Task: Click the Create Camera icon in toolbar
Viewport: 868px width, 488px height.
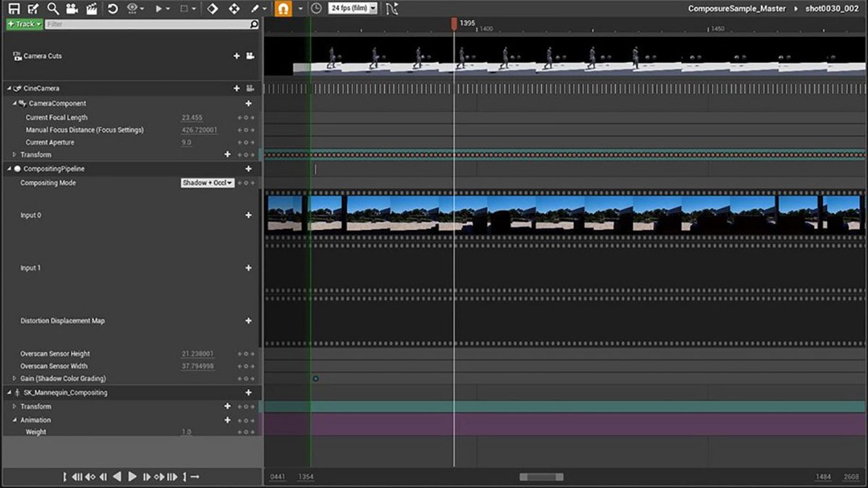Action: click(72, 9)
